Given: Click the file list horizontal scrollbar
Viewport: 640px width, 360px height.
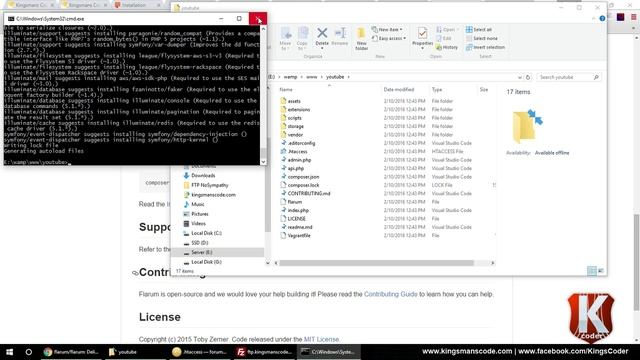Looking at the screenshot, I should click(376, 263).
